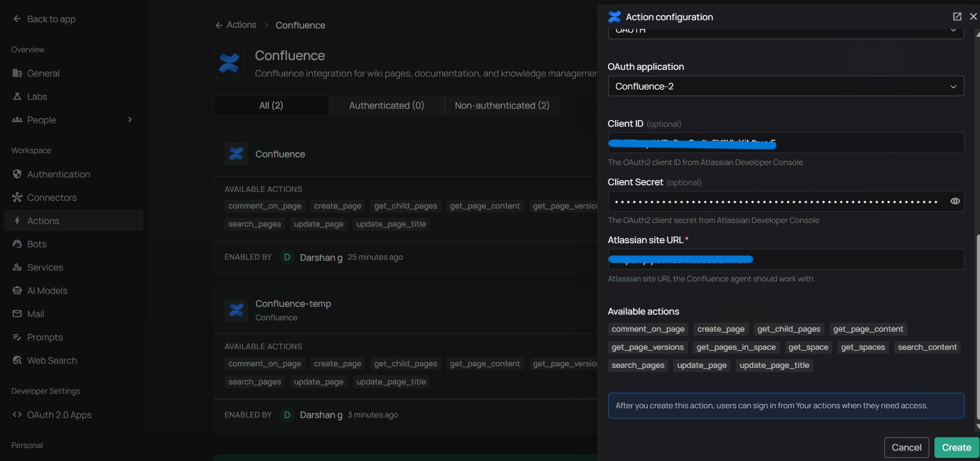Click the Confluence-temp card logo icon
The image size is (980, 461).
[x=236, y=310]
